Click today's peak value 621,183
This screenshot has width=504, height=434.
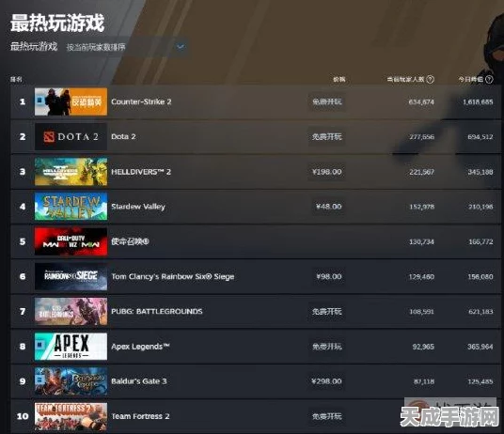click(x=480, y=312)
